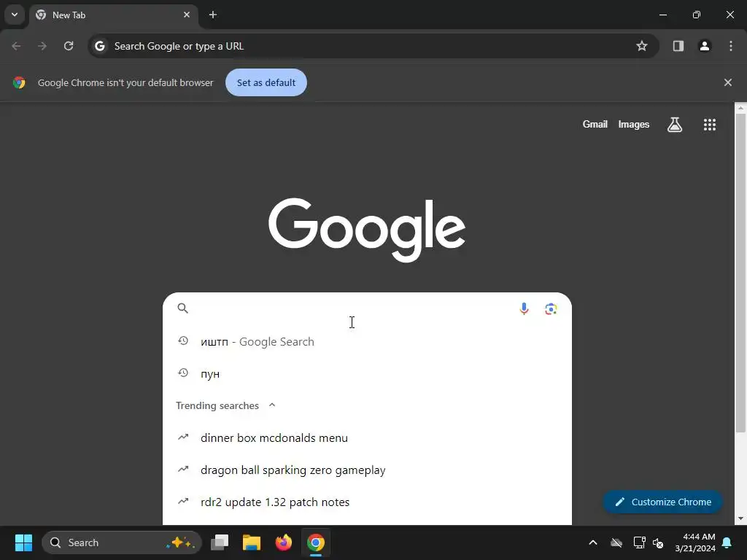Close the New Tab tab
Image resolution: width=747 pixels, height=560 pixels.
pos(187,15)
